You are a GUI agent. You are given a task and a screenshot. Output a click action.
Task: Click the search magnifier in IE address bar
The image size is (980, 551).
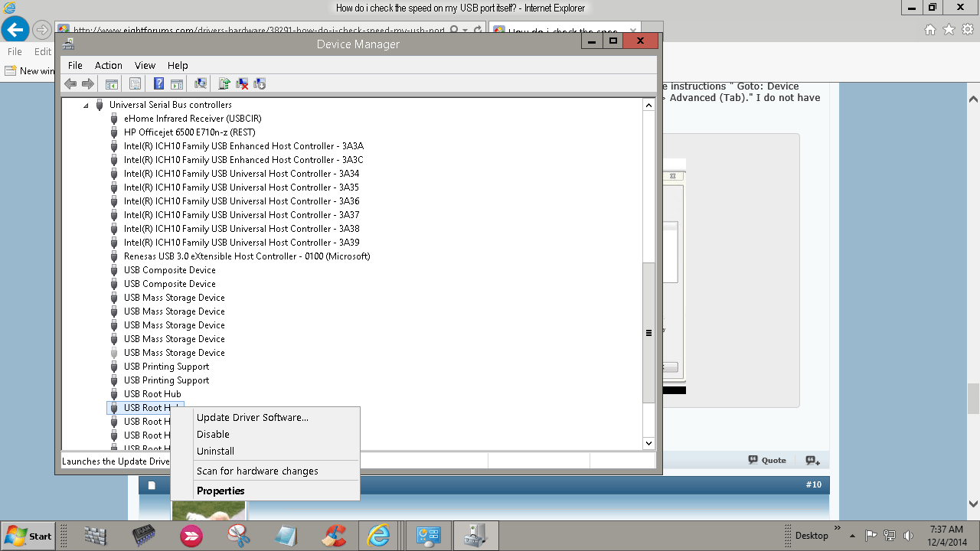pyautogui.click(x=455, y=31)
